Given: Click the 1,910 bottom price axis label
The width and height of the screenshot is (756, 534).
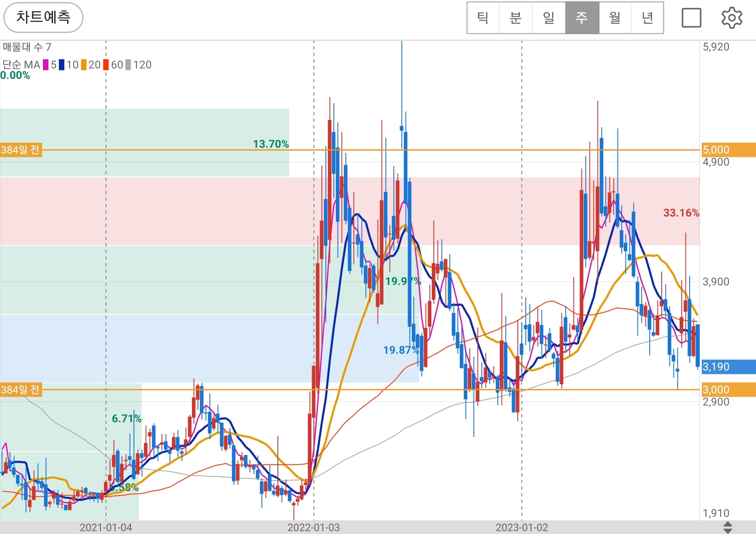Looking at the screenshot, I should point(716,513).
